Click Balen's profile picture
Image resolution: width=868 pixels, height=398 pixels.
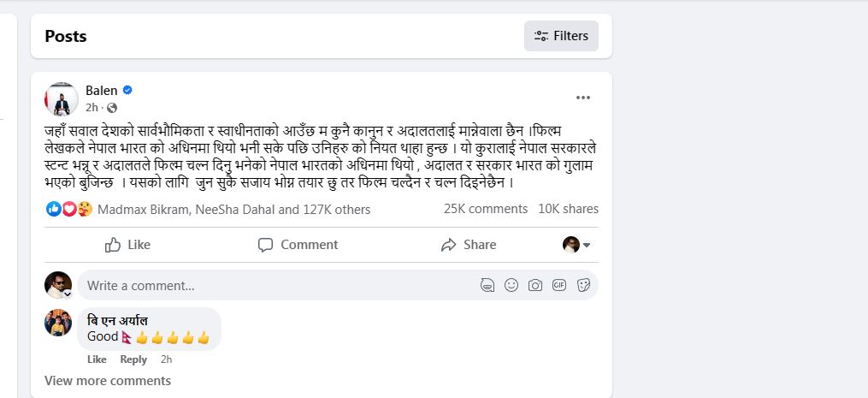(x=61, y=99)
